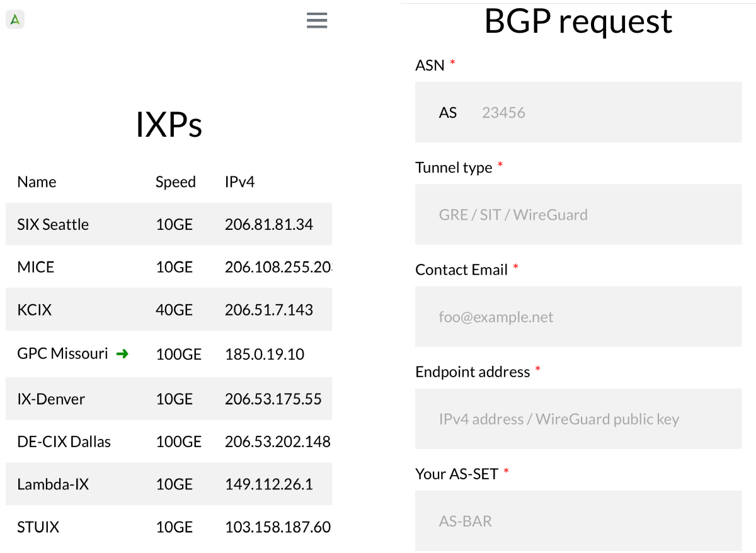This screenshot has height=553, width=756.
Task: Click the Speed column header
Action: [176, 182]
